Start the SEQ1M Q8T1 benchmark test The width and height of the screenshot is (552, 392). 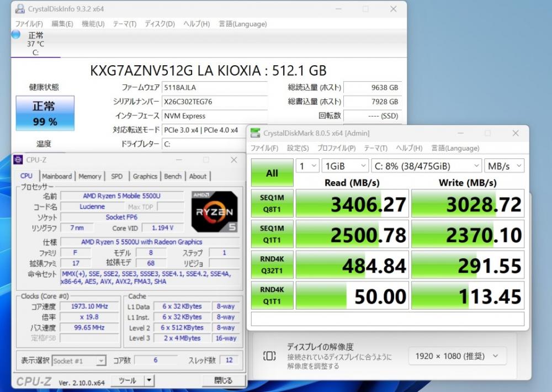(x=272, y=203)
